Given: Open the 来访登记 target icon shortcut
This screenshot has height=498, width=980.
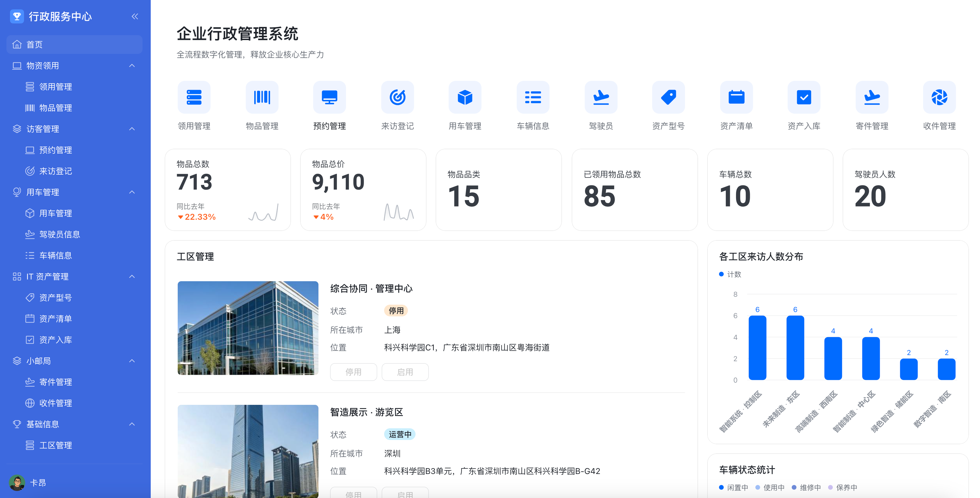Looking at the screenshot, I should pyautogui.click(x=397, y=97).
